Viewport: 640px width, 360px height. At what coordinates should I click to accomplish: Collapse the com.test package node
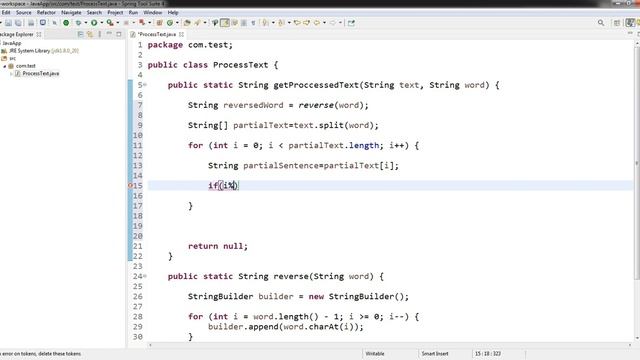(5, 66)
